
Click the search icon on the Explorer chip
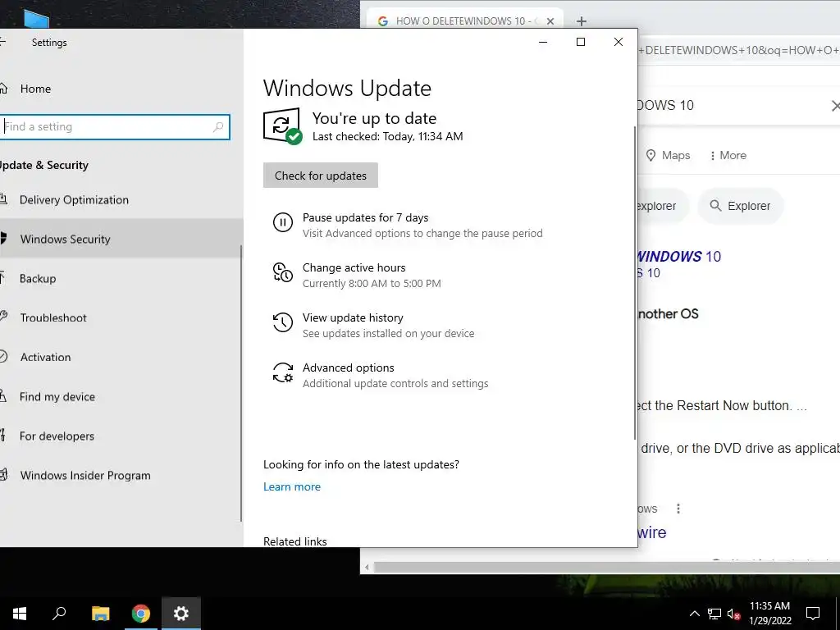pos(715,206)
